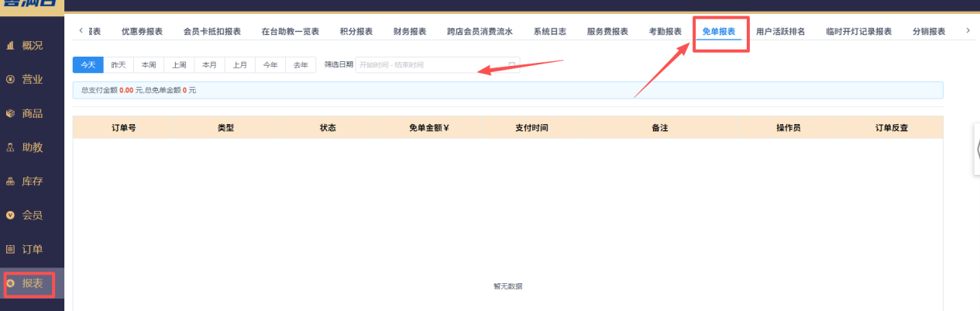The height and width of the screenshot is (311, 980).
Task: Switch to the 优惠券报表 tab
Action: click(x=142, y=32)
